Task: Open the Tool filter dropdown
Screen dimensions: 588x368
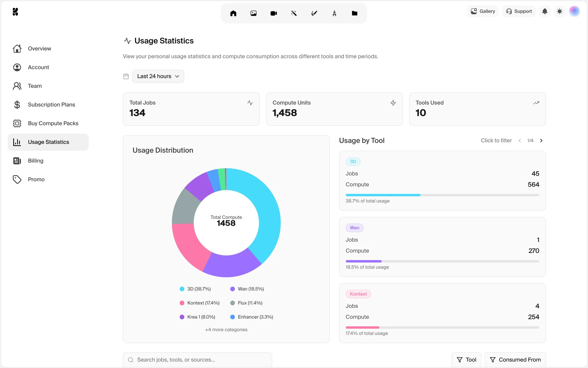Action: coord(466,360)
